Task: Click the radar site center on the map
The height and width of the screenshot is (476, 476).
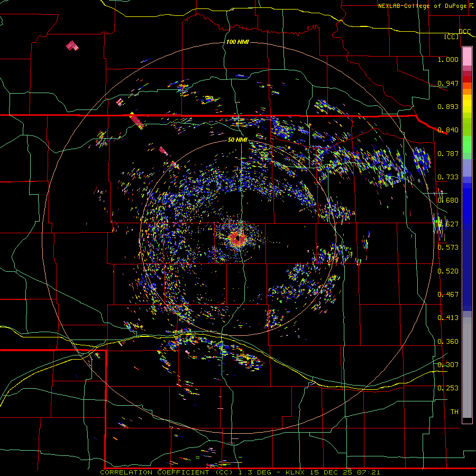Action: point(239,239)
